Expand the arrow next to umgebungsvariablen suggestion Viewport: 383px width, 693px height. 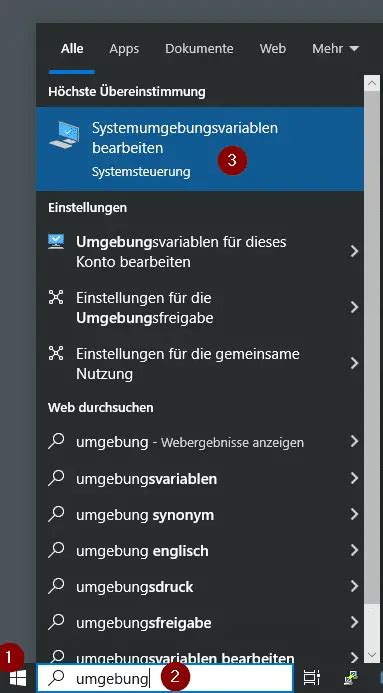pos(354,478)
